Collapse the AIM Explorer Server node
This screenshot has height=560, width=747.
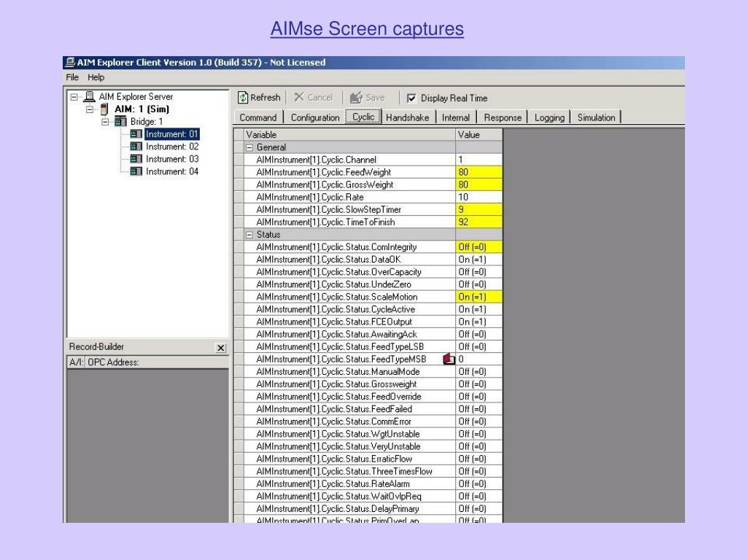coord(74,97)
